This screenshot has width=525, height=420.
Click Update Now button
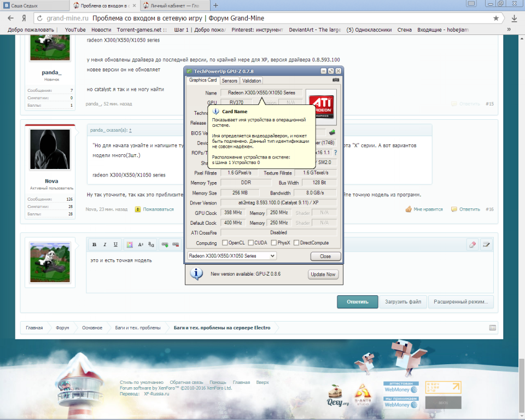click(x=323, y=275)
